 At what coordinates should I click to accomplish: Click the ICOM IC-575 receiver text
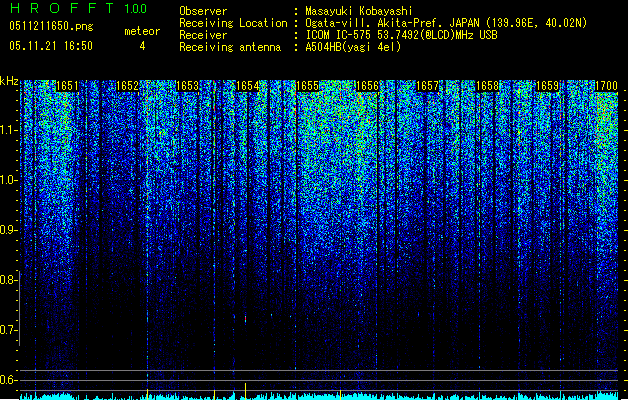tap(401, 35)
